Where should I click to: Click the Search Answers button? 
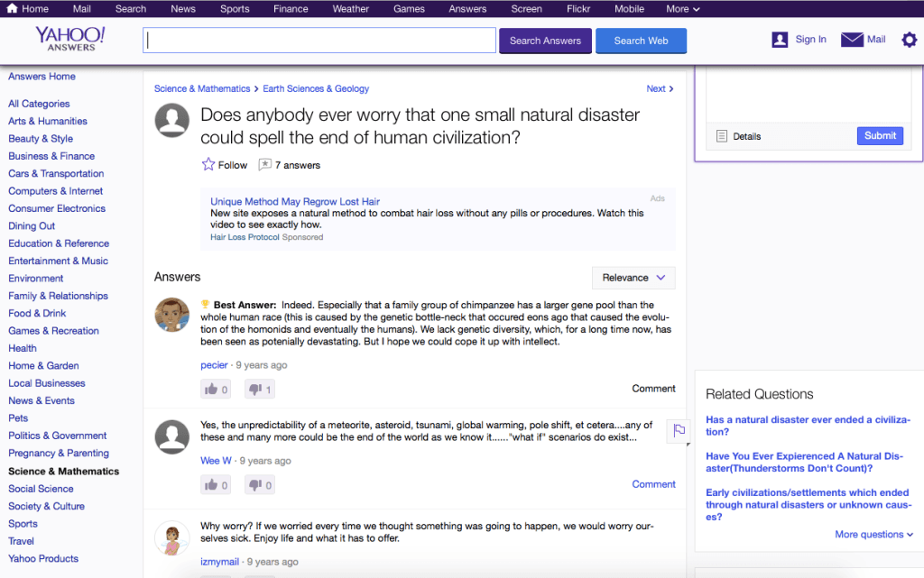coord(545,41)
